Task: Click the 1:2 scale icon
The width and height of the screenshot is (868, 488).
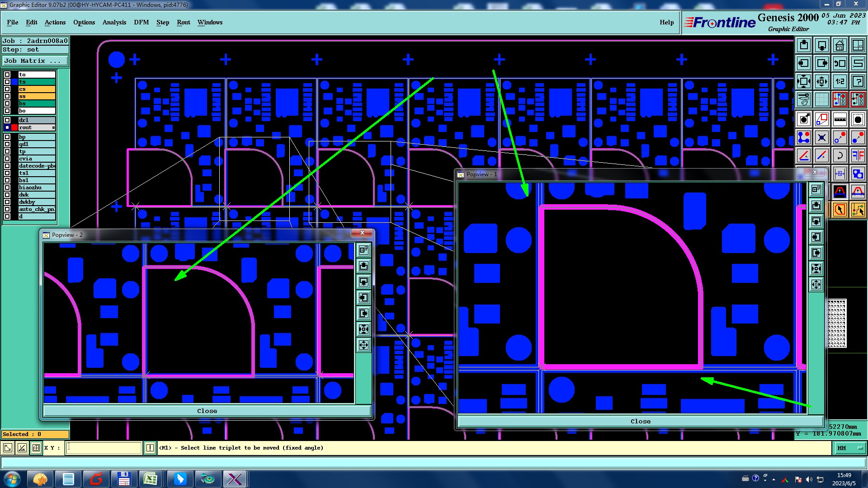Action: click(840, 81)
